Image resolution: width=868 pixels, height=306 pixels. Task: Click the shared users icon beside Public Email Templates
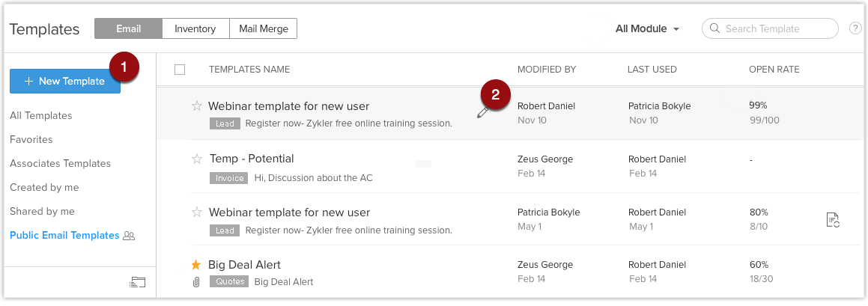coord(130,236)
